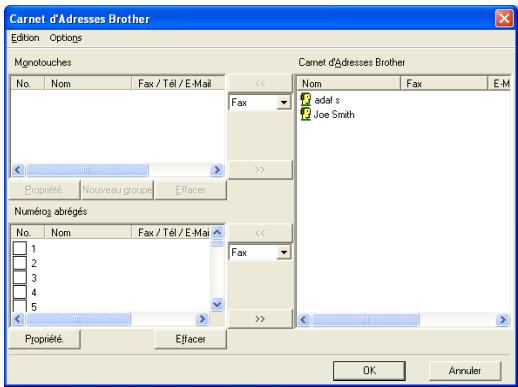Click the contact icon next to adaf s
The width and height of the screenshot is (518, 387).
point(305,99)
